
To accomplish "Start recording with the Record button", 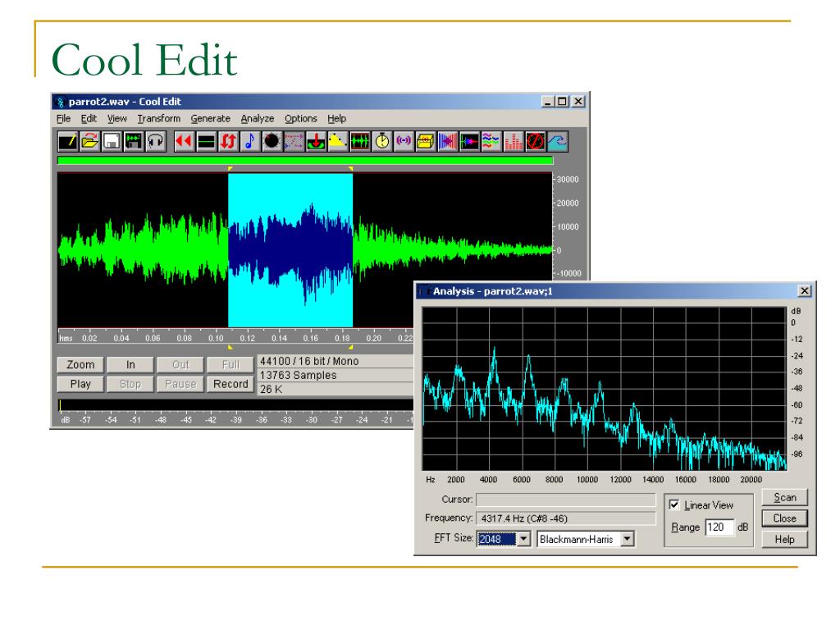I will [x=231, y=384].
